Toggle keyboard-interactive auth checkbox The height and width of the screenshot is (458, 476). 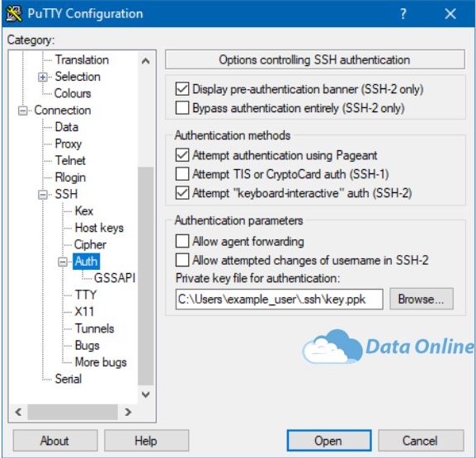pyautogui.click(x=182, y=193)
